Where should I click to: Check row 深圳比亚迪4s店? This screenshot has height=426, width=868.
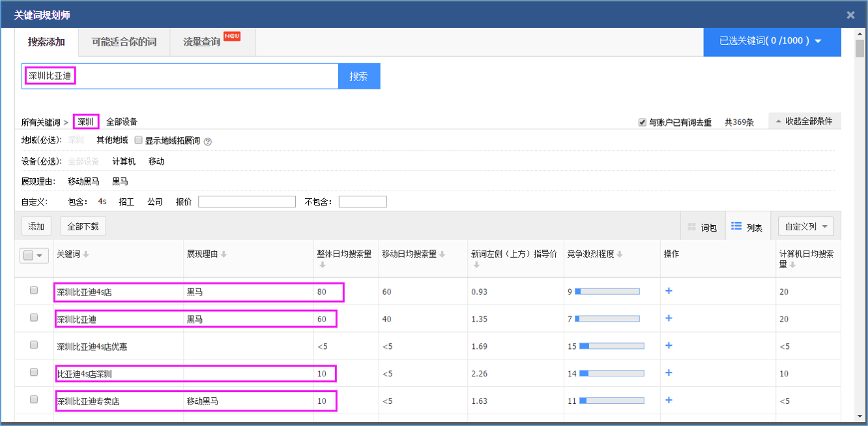34,291
